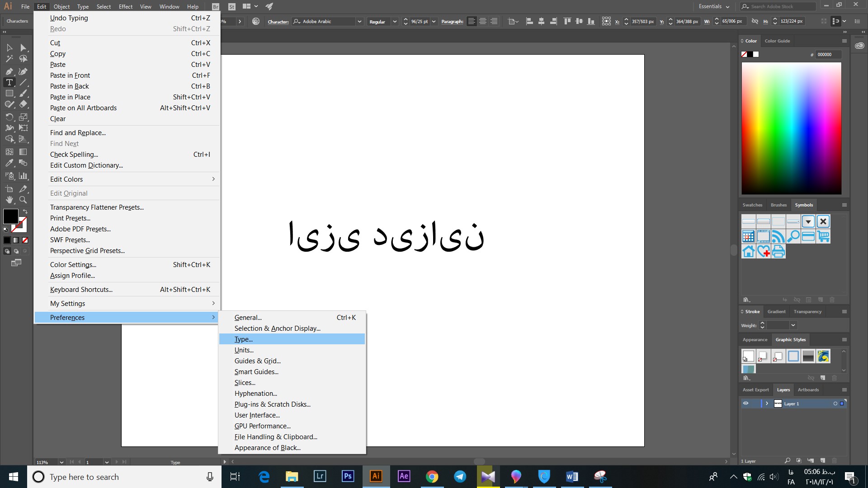This screenshot has height=488, width=868.
Task: Open font size dropdown
Action: tap(434, 21)
